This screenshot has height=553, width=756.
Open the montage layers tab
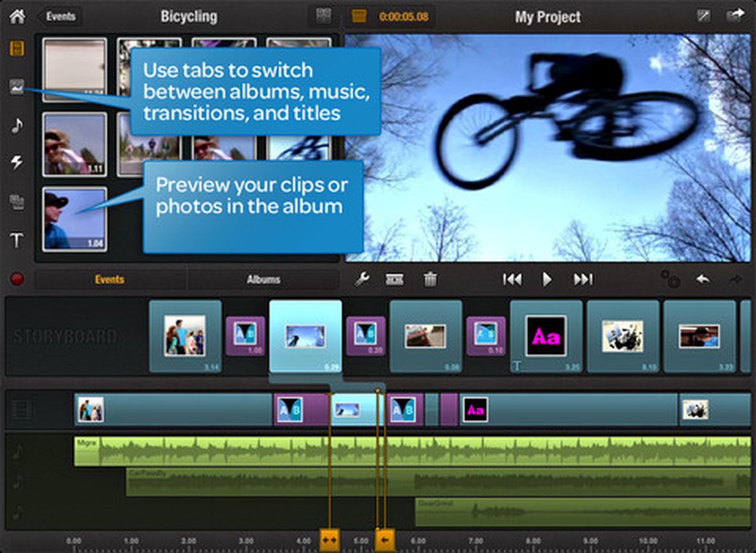(17, 202)
